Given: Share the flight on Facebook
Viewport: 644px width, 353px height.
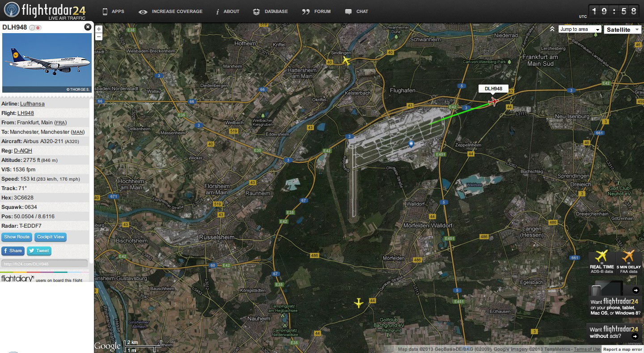Looking at the screenshot, I should pyautogui.click(x=13, y=251).
